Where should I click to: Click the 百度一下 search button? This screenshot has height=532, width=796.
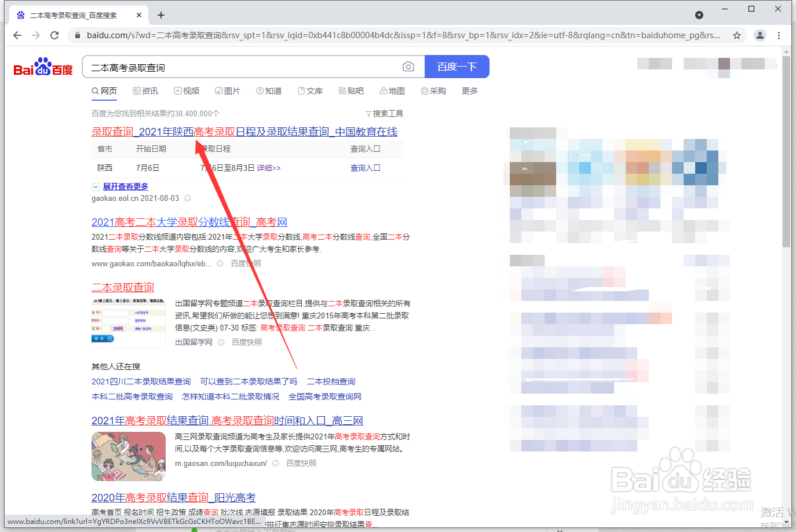click(457, 67)
